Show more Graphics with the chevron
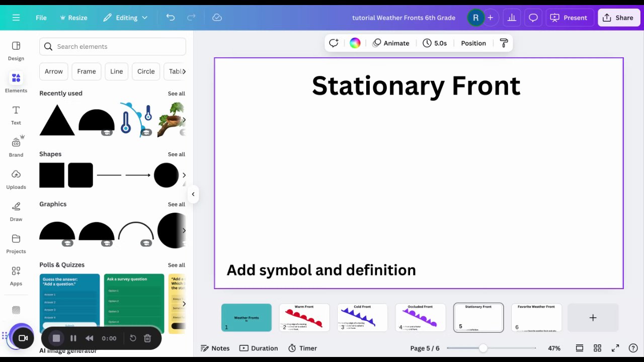The width and height of the screenshot is (644, 362). [x=184, y=230]
